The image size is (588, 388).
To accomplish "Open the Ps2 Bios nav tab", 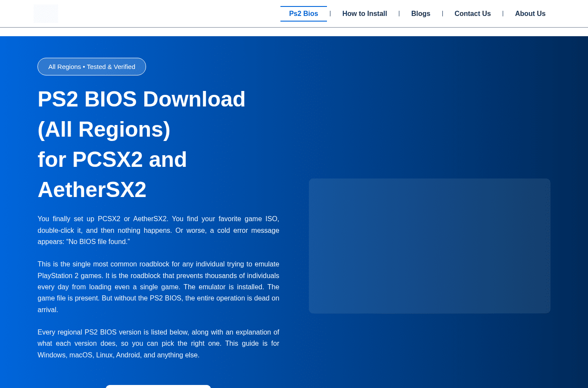I will tap(304, 14).
